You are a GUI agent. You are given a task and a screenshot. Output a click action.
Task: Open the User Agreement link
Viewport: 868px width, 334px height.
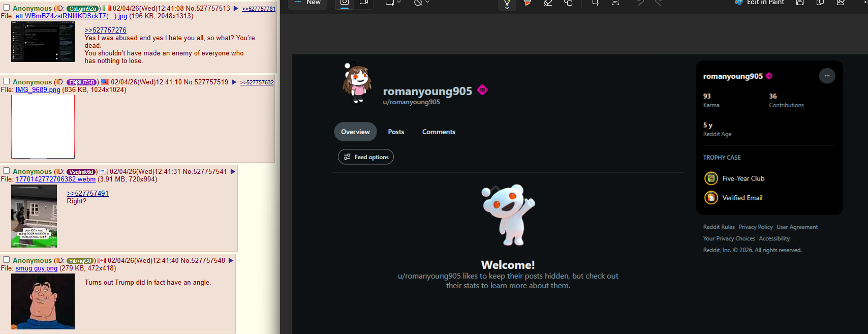tap(797, 227)
